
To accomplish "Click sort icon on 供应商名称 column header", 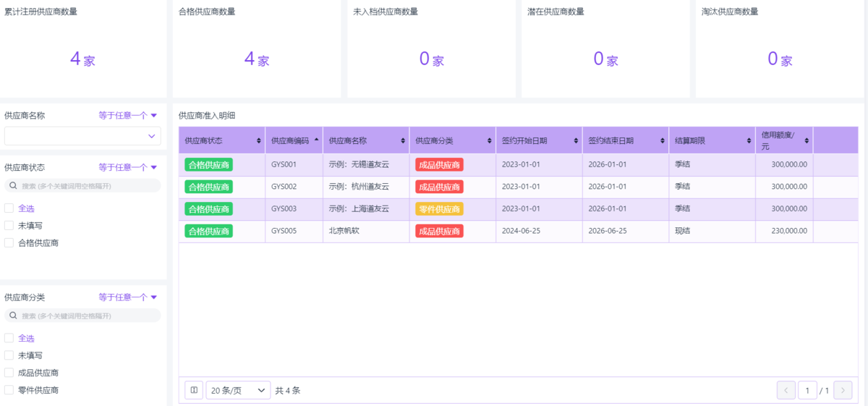I will point(403,140).
